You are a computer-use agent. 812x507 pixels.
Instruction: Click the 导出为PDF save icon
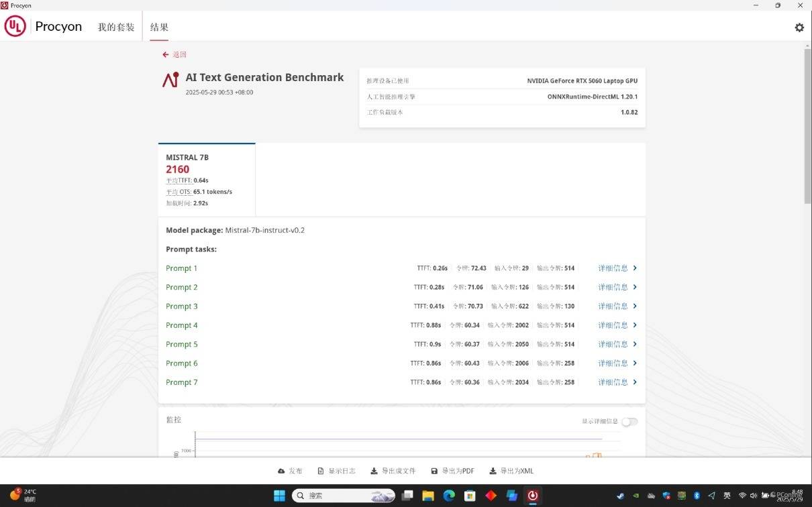(x=434, y=471)
